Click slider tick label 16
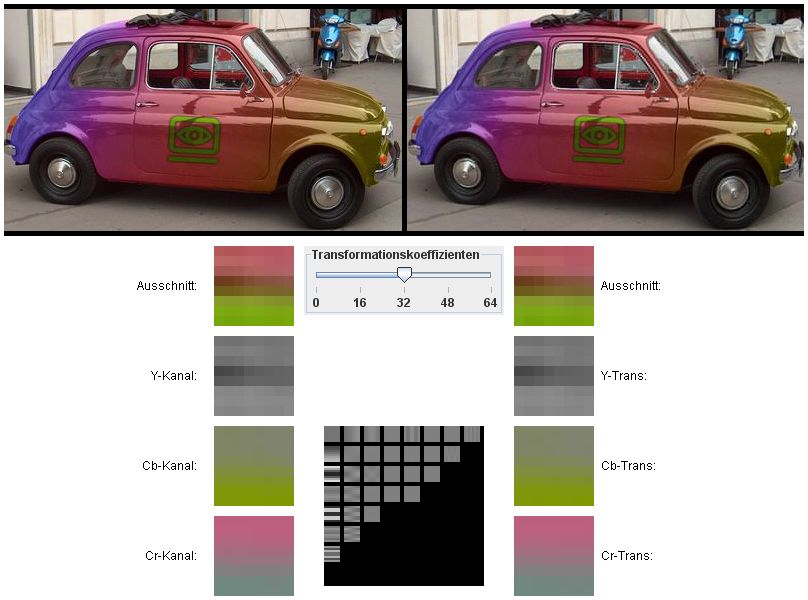Screen dimensions: 808x600 click(x=360, y=303)
